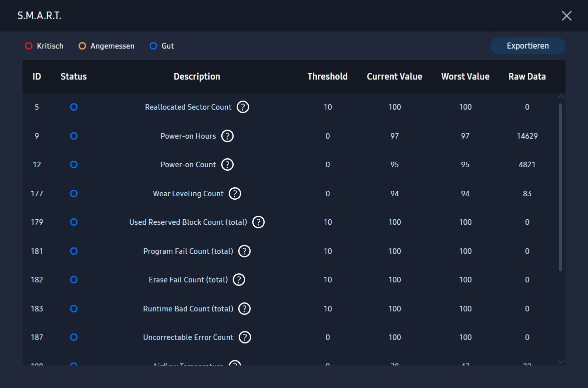Screen dimensions: 588x388
Task: Click the Threshold column header
Action: (x=327, y=77)
